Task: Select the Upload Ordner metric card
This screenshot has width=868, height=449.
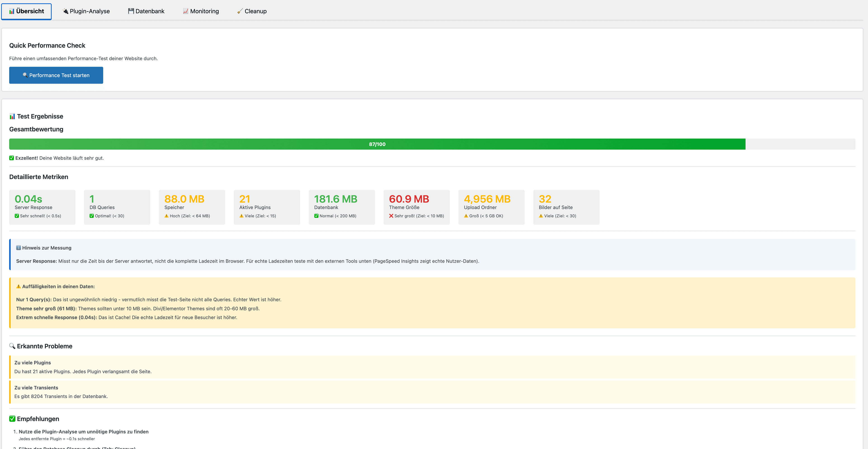Action: click(491, 207)
